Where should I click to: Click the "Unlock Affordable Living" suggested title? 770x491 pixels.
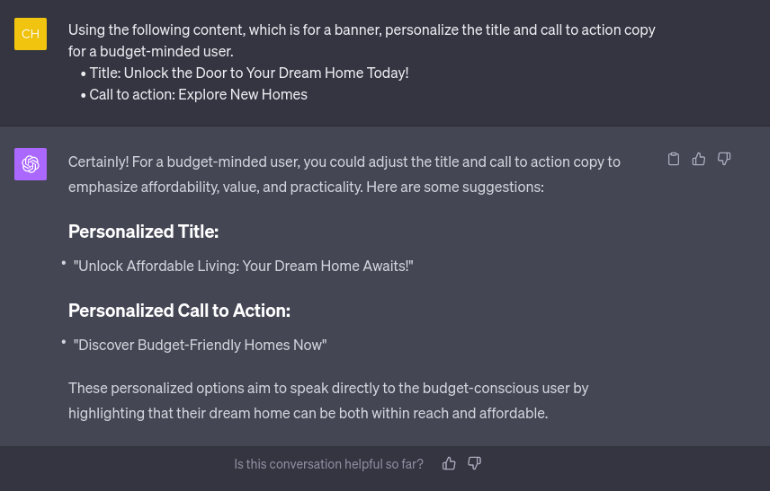[x=243, y=266]
